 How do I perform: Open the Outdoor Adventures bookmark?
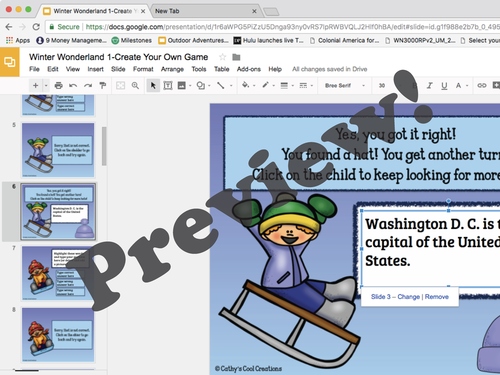(x=193, y=40)
